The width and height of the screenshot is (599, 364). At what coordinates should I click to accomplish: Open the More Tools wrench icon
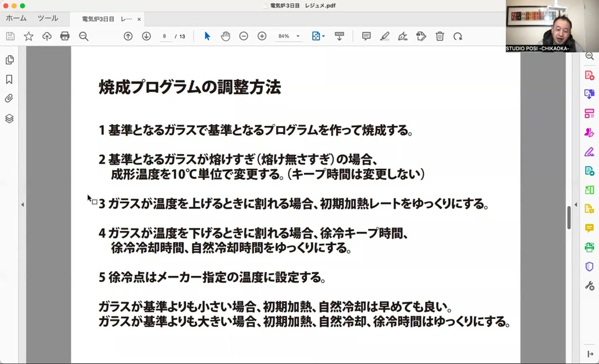pos(589,285)
